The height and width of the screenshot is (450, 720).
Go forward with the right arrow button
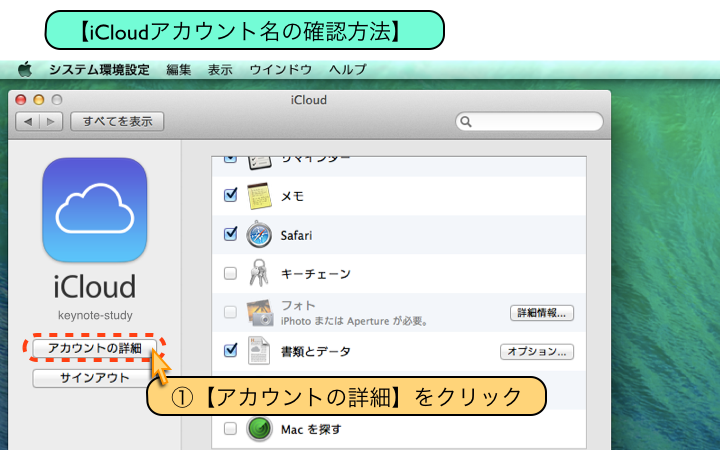[x=51, y=122]
